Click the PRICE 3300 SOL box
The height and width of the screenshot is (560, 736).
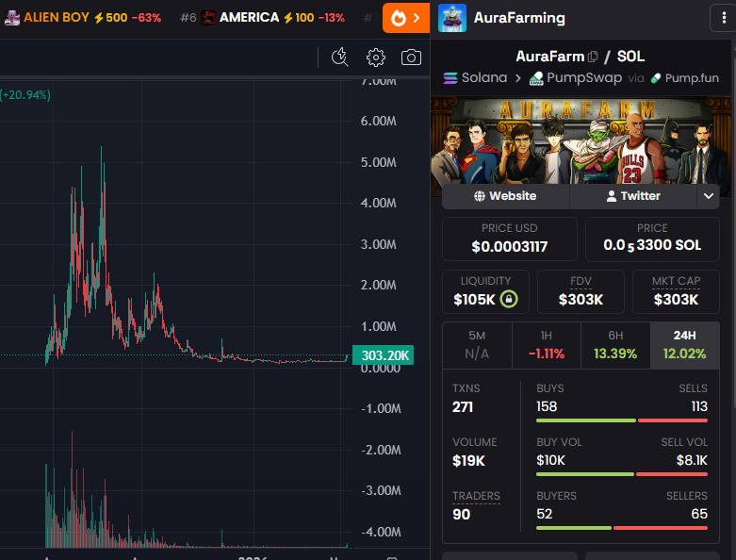click(652, 239)
